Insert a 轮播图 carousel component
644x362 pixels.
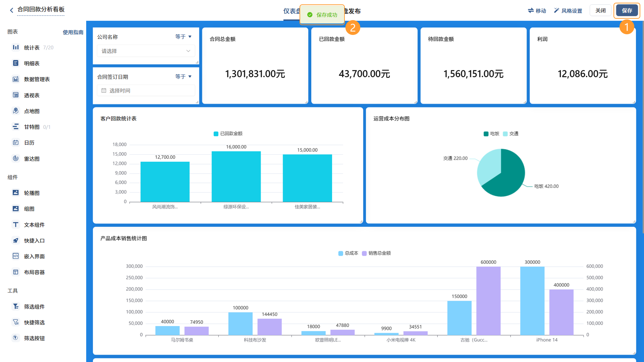pos(16,193)
